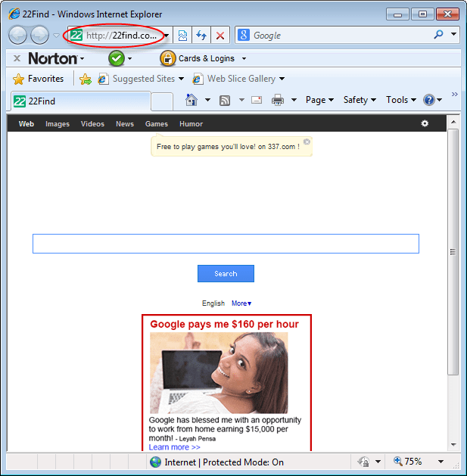467x476 pixels.
Task: Click the red Stop loading icon
Action: (220, 36)
